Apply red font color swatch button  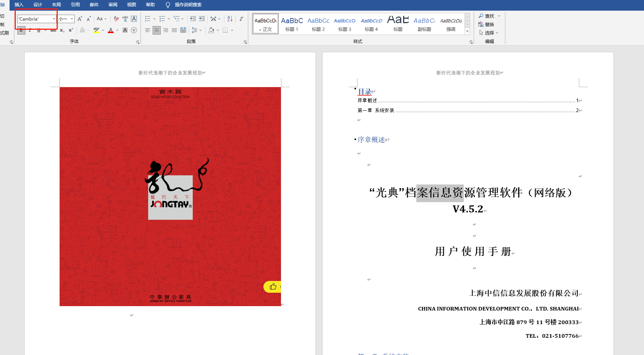click(111, 30)
